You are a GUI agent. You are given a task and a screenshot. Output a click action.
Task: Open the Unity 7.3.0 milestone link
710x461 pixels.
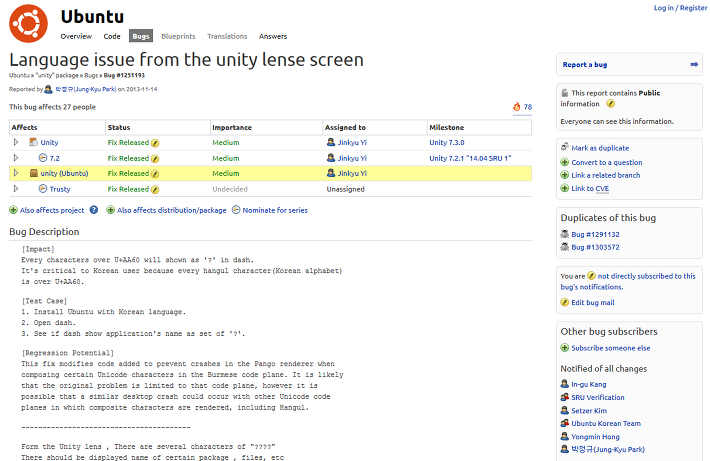[x=447, y=142]
